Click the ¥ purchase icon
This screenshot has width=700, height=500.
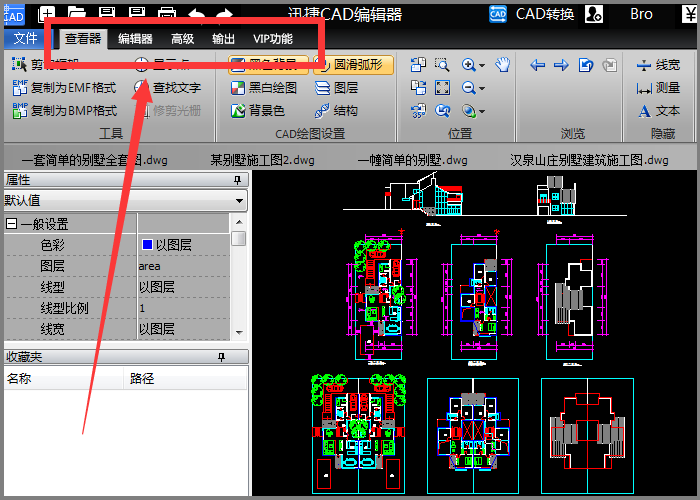coord(690,14)
